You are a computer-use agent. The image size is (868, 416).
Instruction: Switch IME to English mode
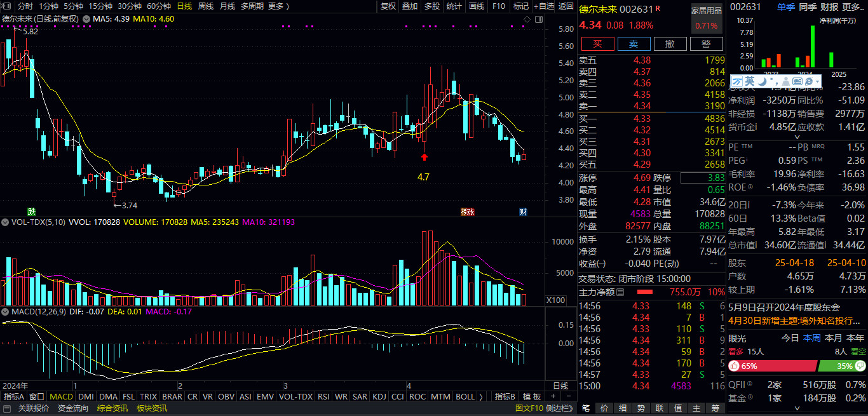tap(750, 81)
